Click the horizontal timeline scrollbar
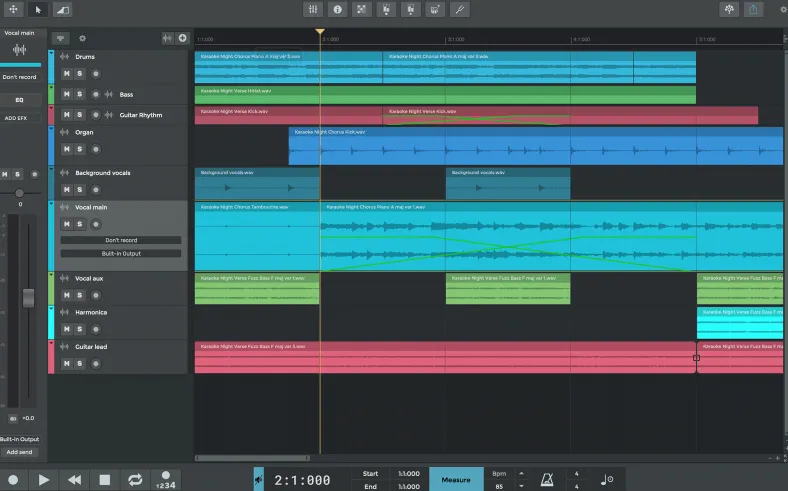Image resolution: width=788 pixels, height=491 pixels. [x=252, y=458]
